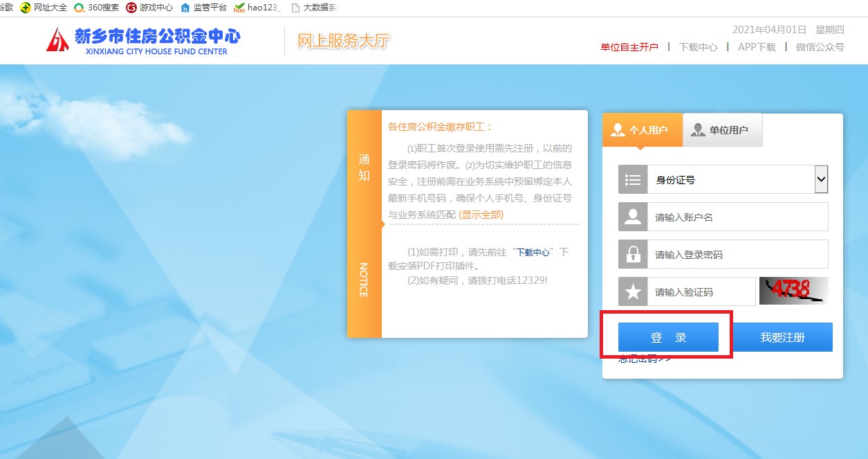Click the 各住房公积金缴存职工 heading
Screen dimensions: 868x459
[441, 127]
